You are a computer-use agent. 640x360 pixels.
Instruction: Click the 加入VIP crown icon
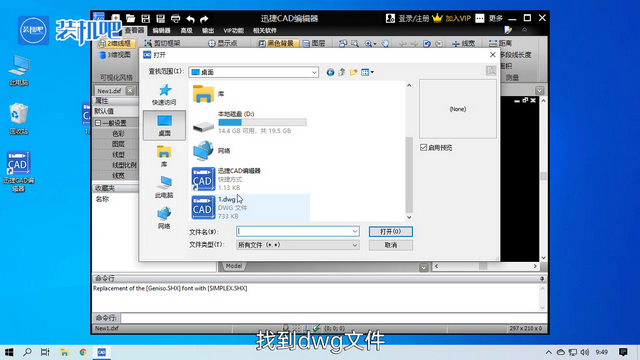[437, 18]
